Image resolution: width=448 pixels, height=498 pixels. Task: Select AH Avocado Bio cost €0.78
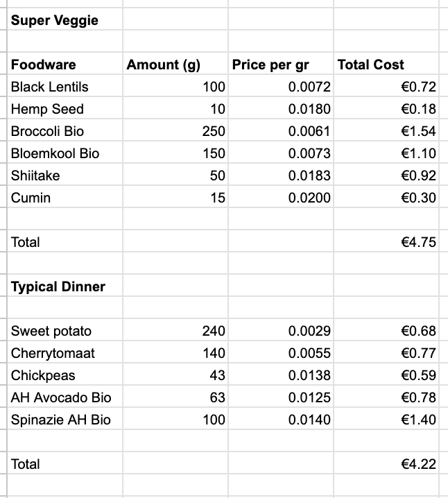(418, 397)
